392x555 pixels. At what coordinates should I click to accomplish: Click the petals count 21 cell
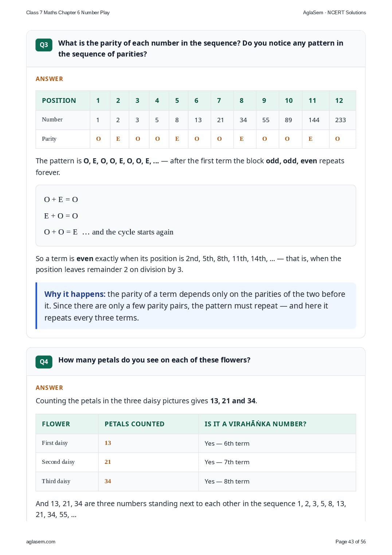click(148, 462)
